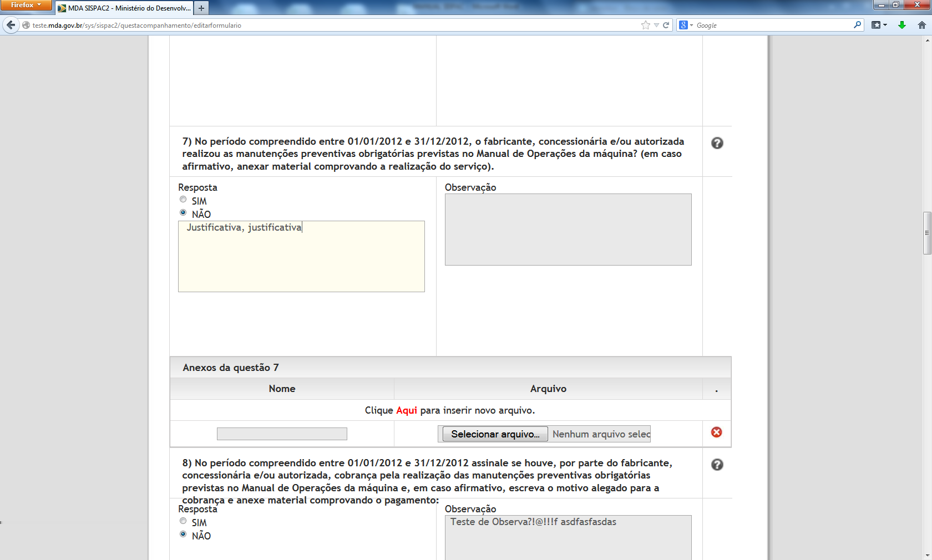Click the browser Back arrow button
This screenshot has height=560, width=932.
pyautogui.click(x=11, y=25)
